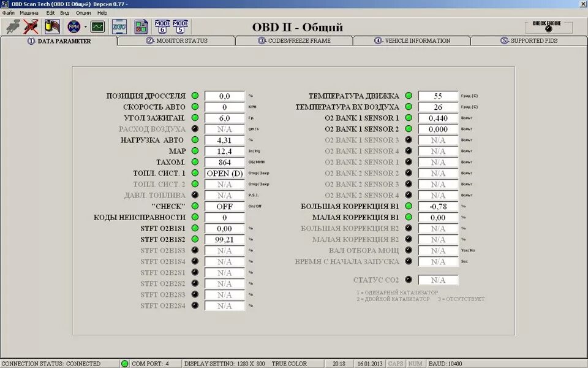Screen dimensions: 588x368
Task: Switch to the MONITOR STATUS tab
Action: coord(176,40)
